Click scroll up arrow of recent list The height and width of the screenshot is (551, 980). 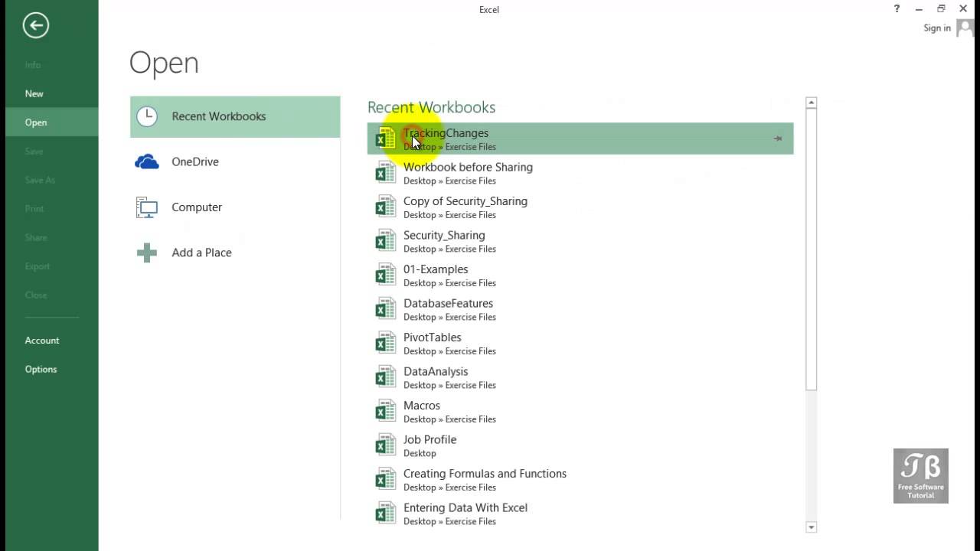pos(812,103)
